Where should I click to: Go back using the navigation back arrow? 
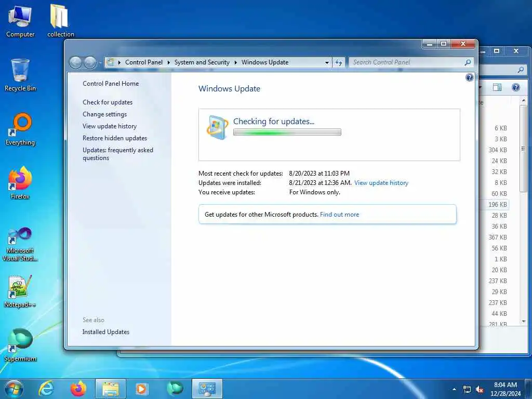tap(76, 62)
